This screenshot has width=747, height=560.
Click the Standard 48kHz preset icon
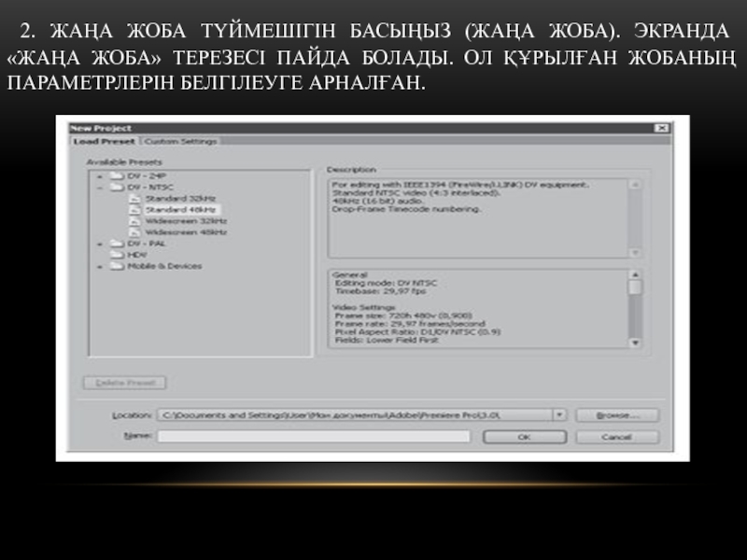135,210
